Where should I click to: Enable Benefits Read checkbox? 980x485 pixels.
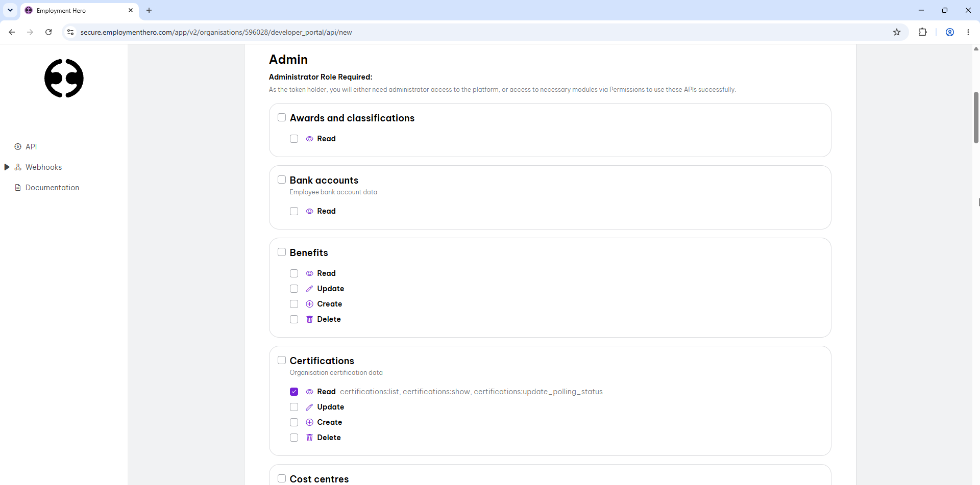(x=294, y=273)
